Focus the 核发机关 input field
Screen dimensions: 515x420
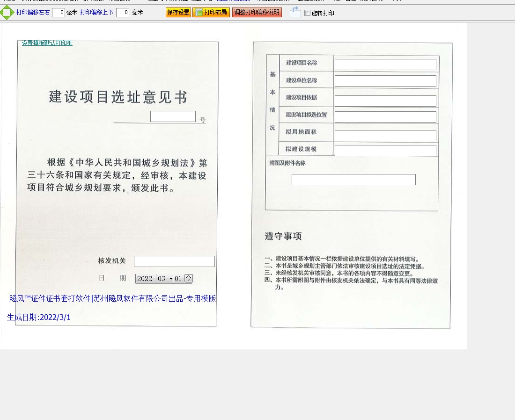(174, 261)
